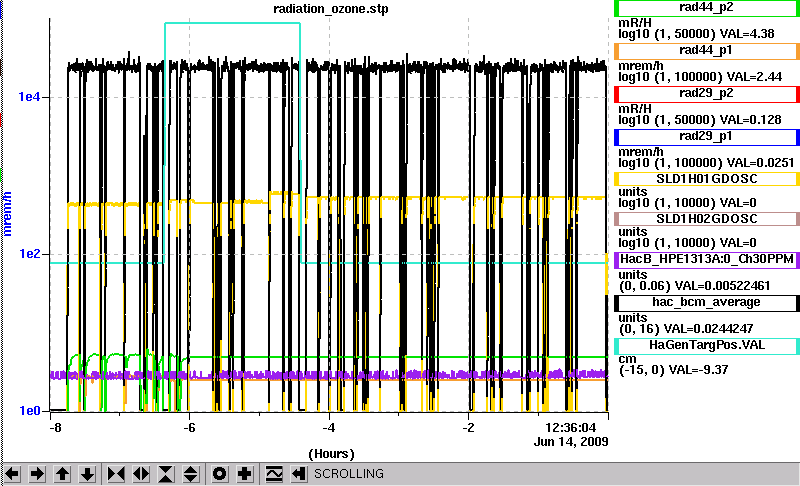Click the -4 hour tick label

pos(329,427)
